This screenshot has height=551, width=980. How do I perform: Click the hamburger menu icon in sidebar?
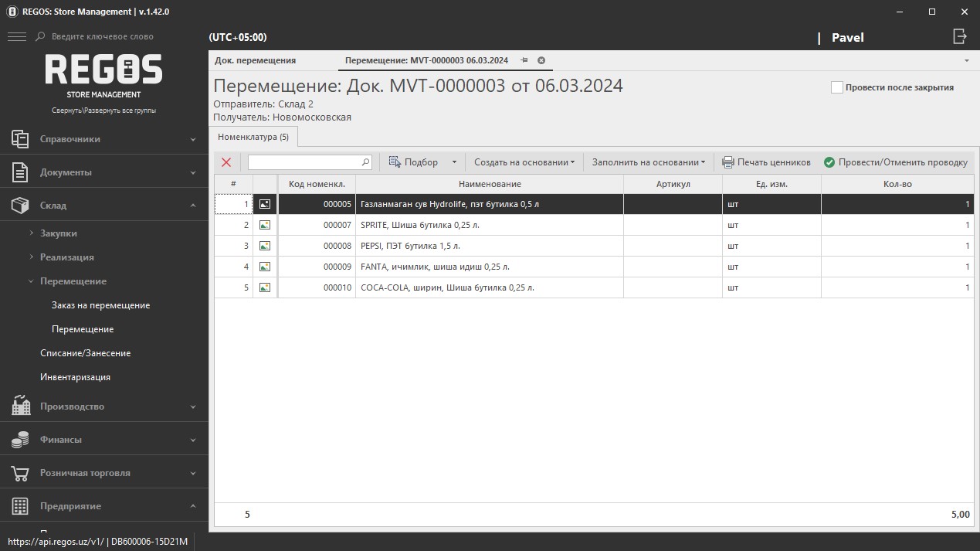[x=16, y=36]
